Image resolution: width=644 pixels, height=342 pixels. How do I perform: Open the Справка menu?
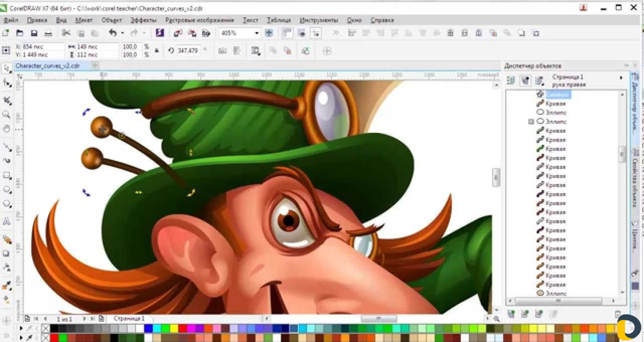point(382,20)
